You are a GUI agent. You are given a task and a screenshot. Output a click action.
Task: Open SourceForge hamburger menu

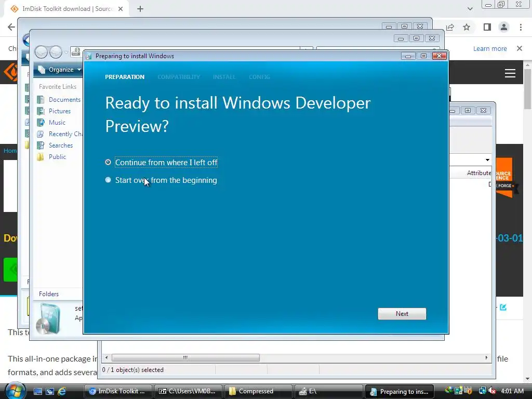coord(510,73)
